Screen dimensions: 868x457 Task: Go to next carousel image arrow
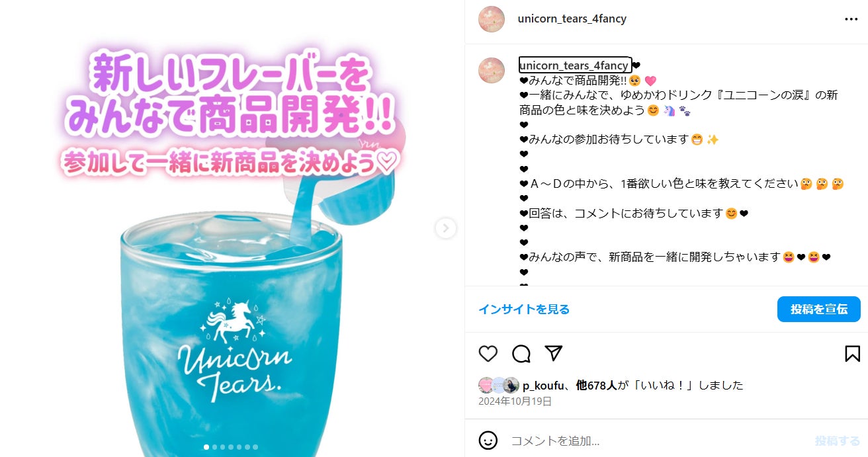(x=445, y=228)
